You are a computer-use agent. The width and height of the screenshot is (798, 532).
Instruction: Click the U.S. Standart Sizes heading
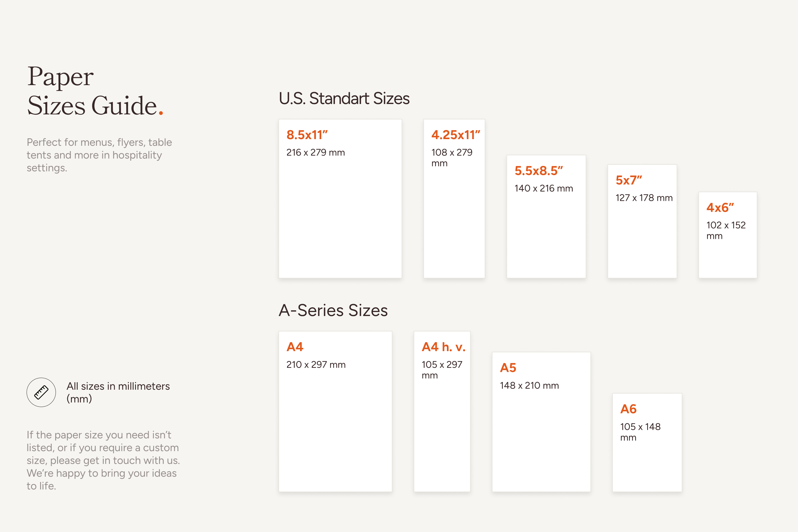pos(344,98)
